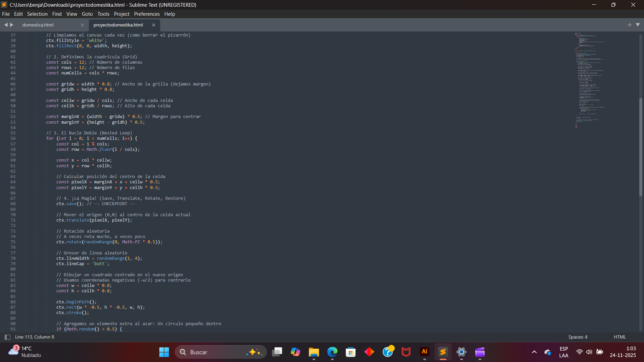Go to previous tab with left arrow
This screenshot has height=362, width=644.
coord(6,25)
